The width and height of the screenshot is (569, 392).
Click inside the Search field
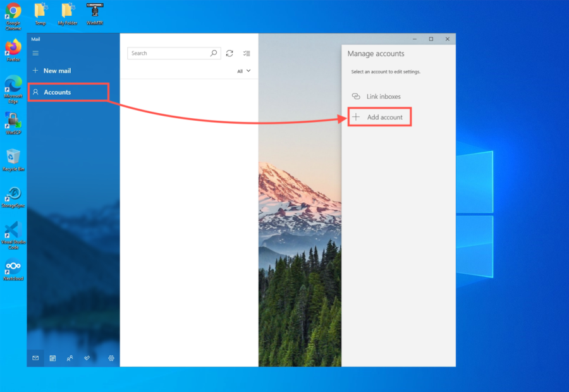tap(168, 54)
